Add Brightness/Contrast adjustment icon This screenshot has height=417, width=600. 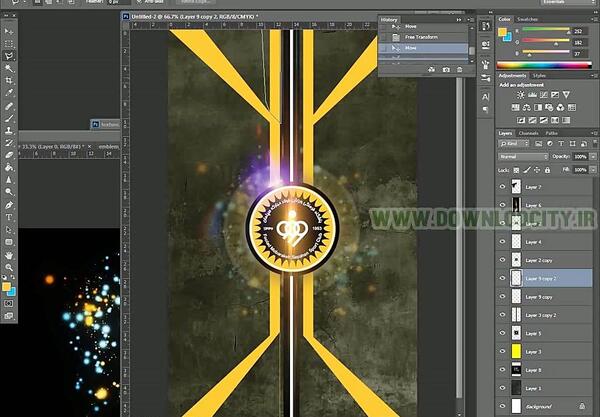coord(520,95)
